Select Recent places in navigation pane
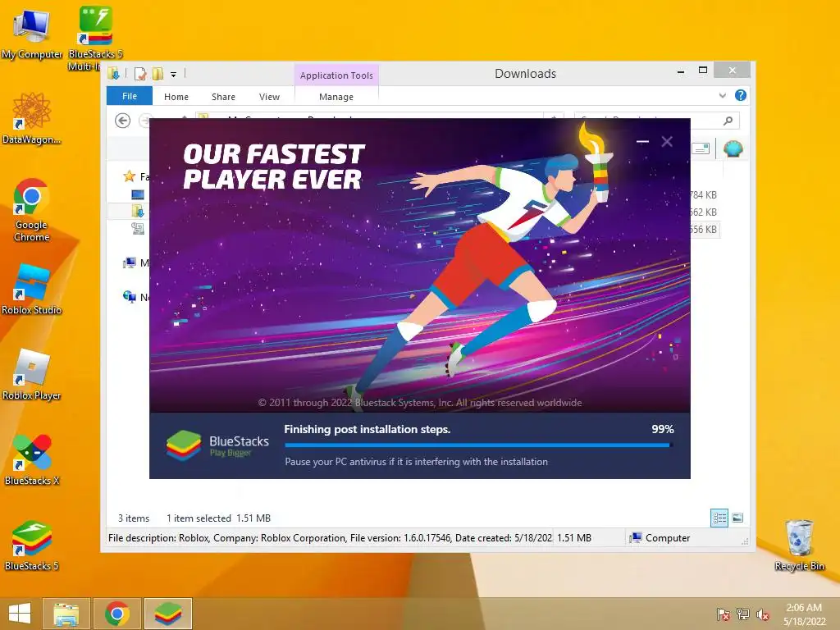The width and height of the screenshot is (840, 630). point(138,230)
